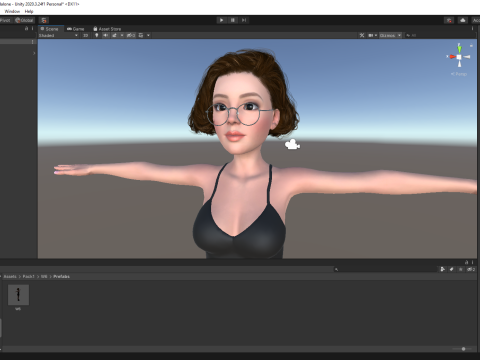Lock scene gizmo rotation padlock

point(471,45)
